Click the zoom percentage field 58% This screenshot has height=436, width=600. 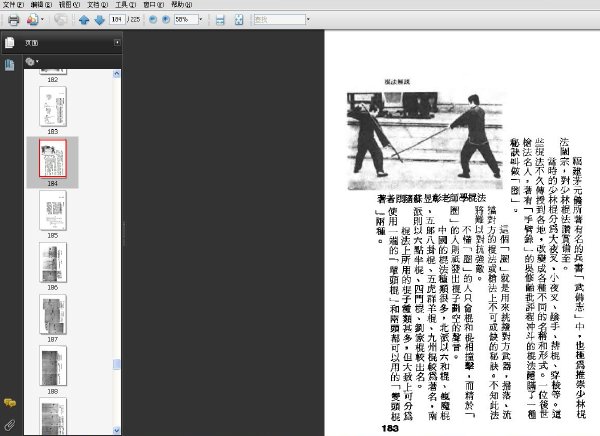click(x=186, y=19)
